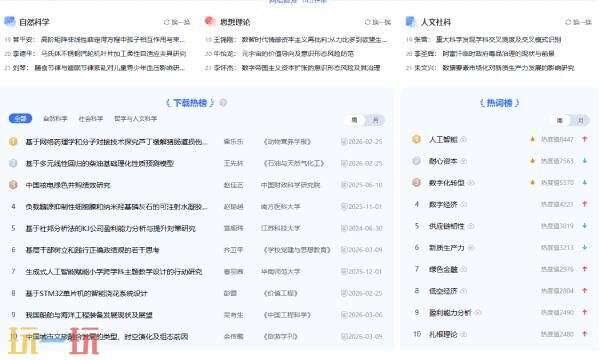Select the 全部 tab in 下载热榜
Image resolution: width=600 pixels, height=360 pixels.
(x=21, y=119)
